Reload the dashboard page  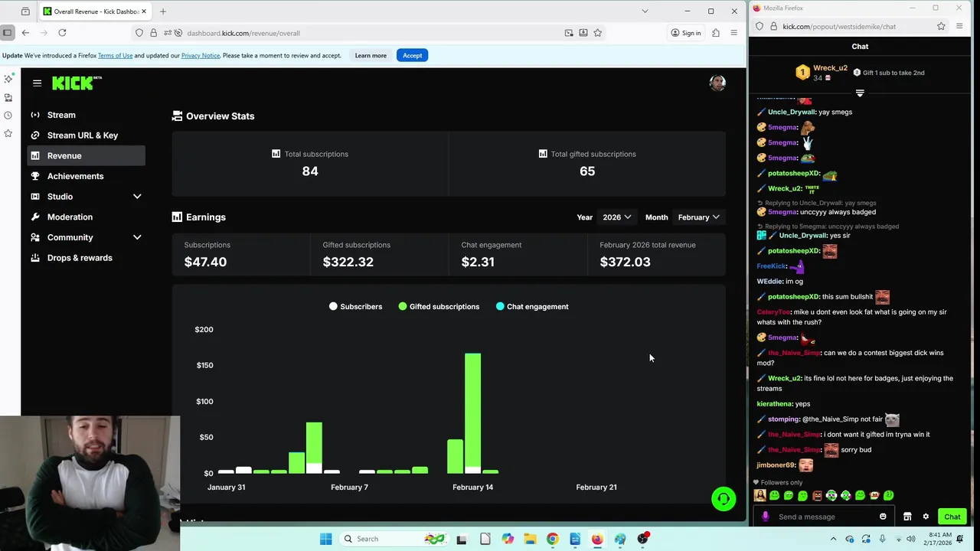click(62, 33)
